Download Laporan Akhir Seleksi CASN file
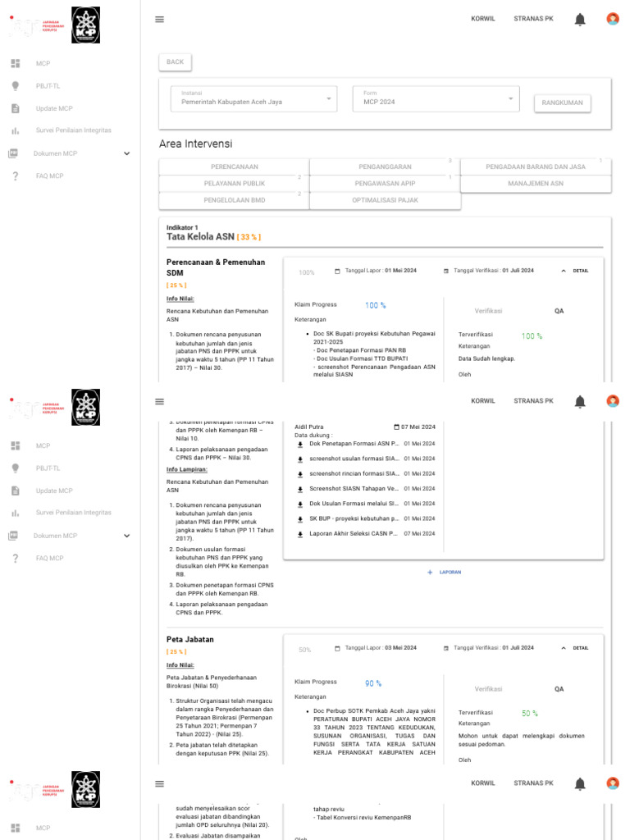Screen dimensions: 630x840 300,534
